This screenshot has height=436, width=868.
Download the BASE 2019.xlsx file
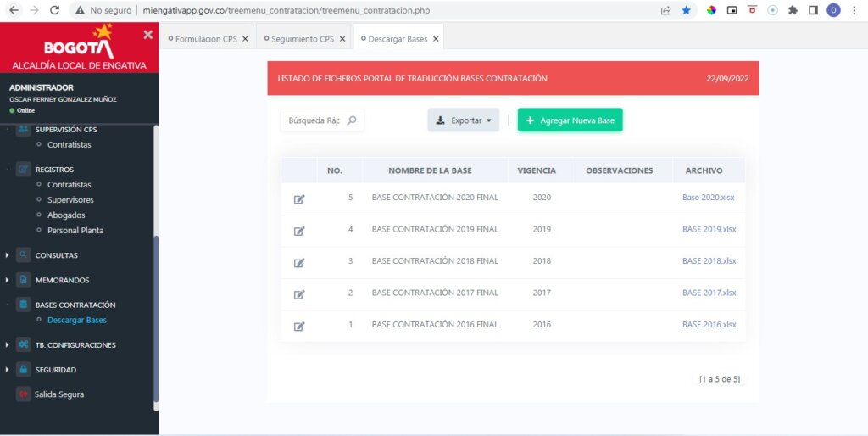(709, 229)
